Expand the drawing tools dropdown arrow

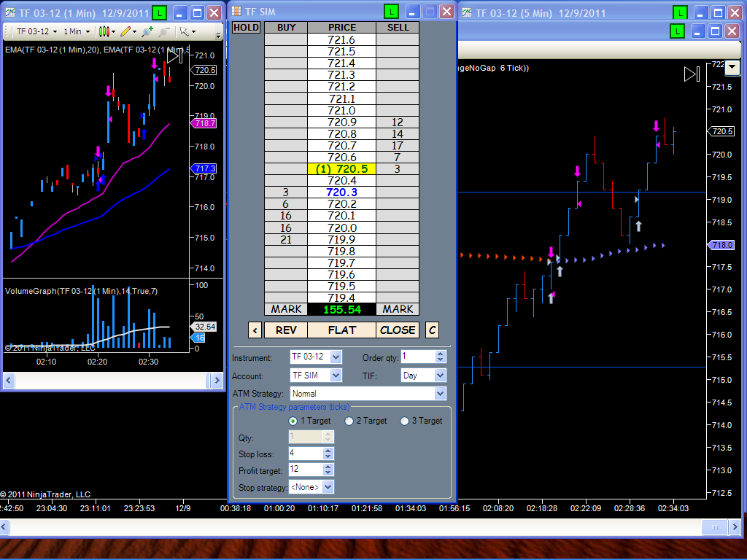135,32
